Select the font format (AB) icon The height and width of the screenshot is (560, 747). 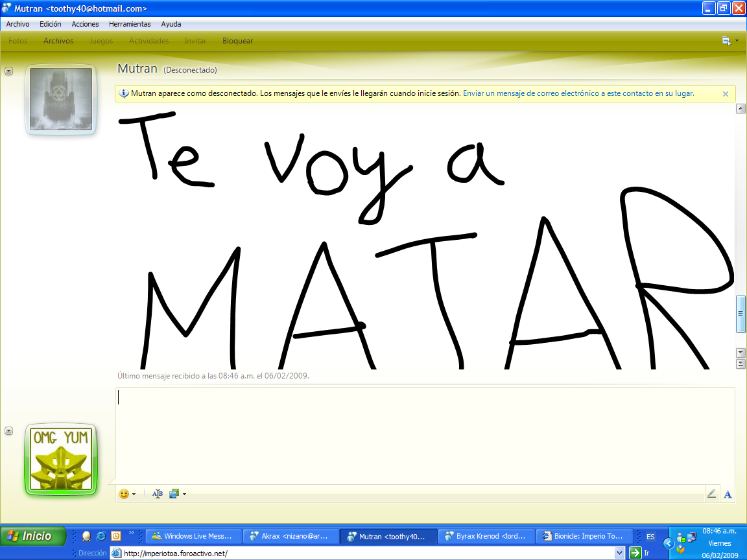click(157, 493)
